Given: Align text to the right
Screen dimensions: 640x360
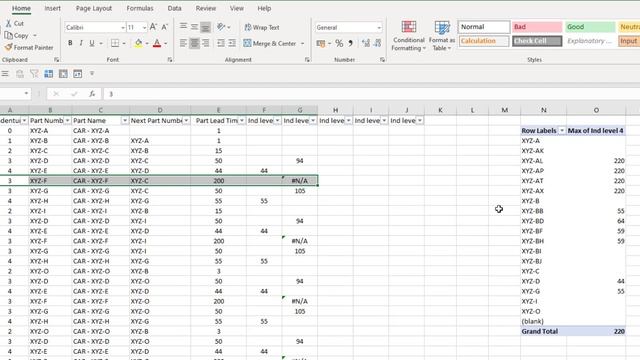Looking at the screenshot, I should point(205,43).
